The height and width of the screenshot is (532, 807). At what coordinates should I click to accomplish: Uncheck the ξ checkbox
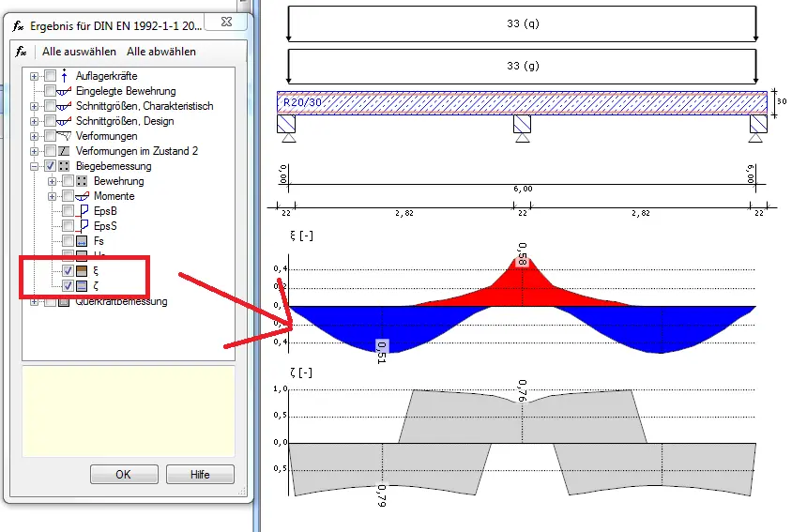tap(68, 270)
